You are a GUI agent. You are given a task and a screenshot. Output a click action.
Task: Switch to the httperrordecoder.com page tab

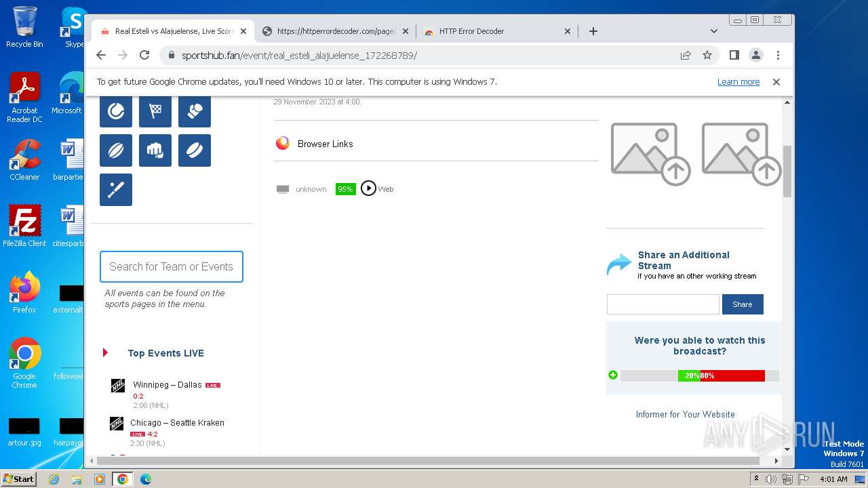336,31
